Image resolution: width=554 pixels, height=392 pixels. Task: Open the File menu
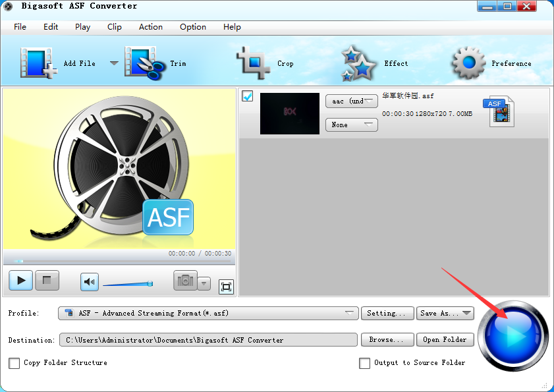20,27
